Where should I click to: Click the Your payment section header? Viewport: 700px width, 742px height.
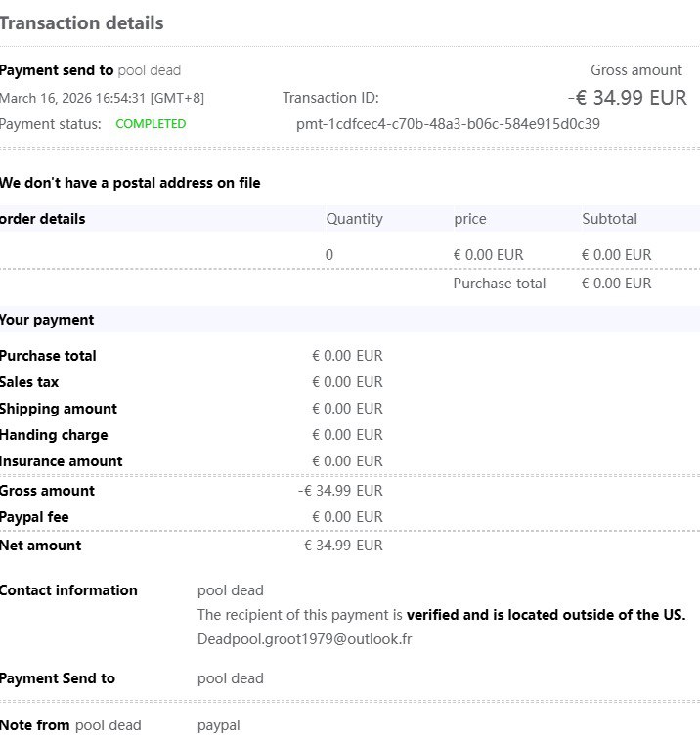click(47, 320)
